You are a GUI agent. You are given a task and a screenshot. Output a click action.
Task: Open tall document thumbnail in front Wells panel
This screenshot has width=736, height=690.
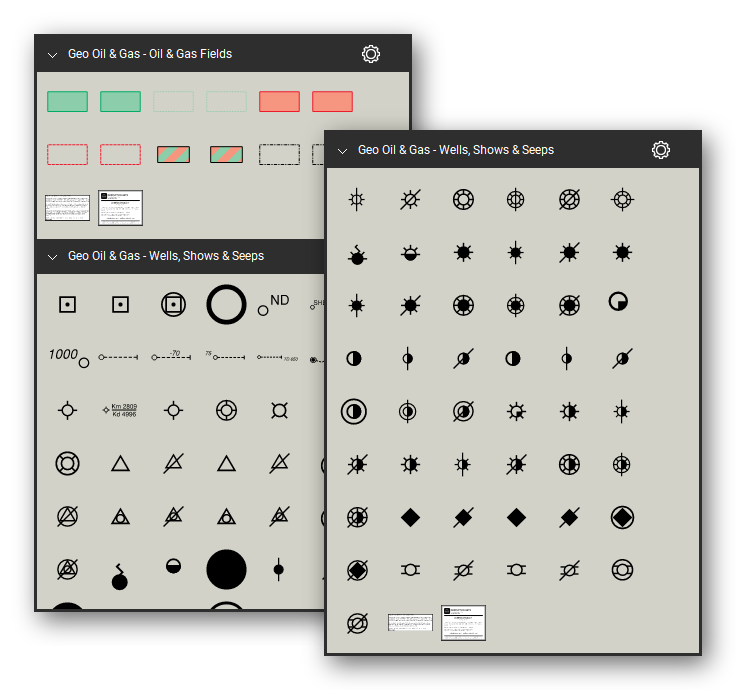(x=463, y=623)
